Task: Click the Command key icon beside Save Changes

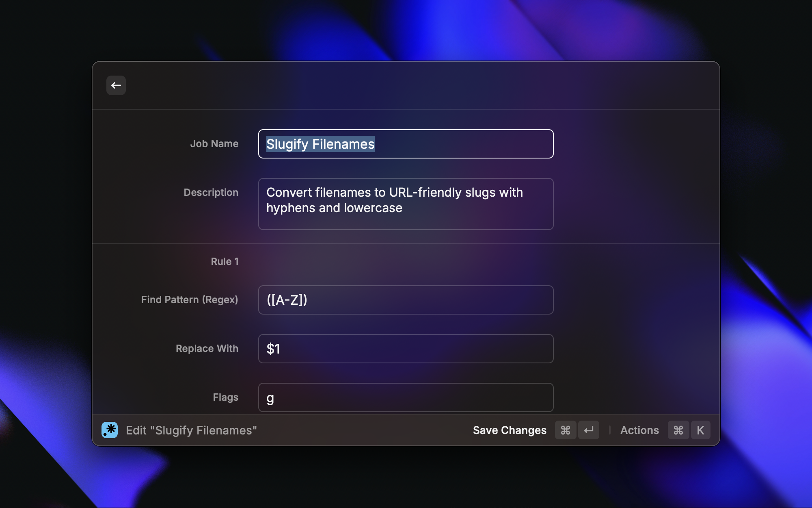Action: coord(566,430)
